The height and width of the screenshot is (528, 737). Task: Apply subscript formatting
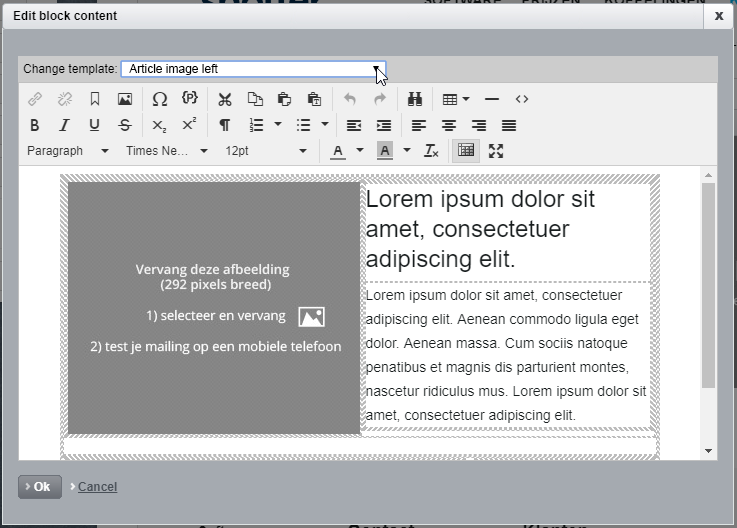pyautogui.click(x=160, y=125)
